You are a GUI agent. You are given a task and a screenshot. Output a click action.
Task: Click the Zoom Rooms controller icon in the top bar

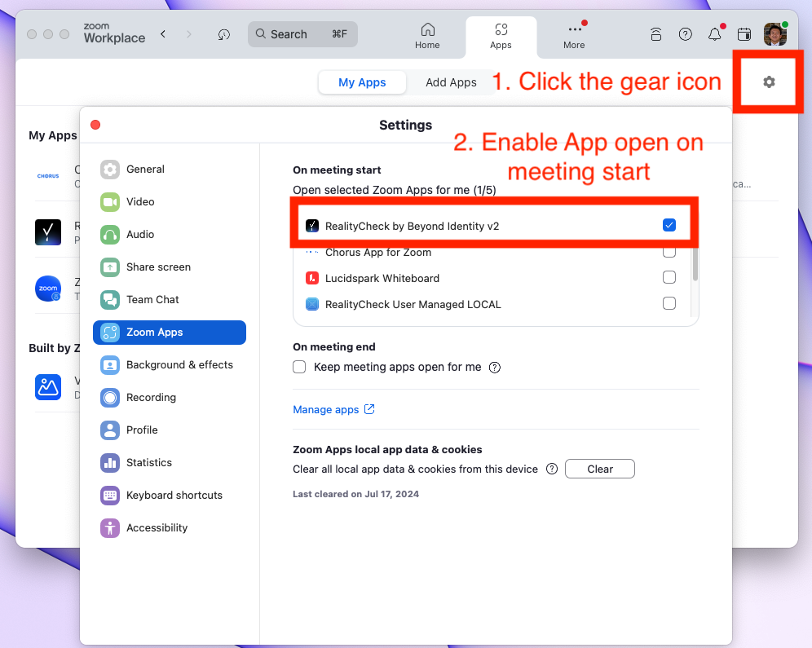655,34
